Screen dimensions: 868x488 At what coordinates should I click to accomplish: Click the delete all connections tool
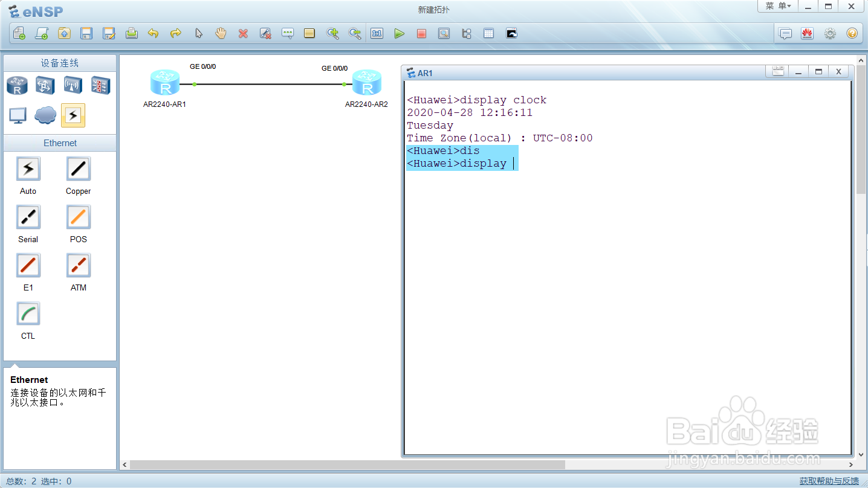265,33
